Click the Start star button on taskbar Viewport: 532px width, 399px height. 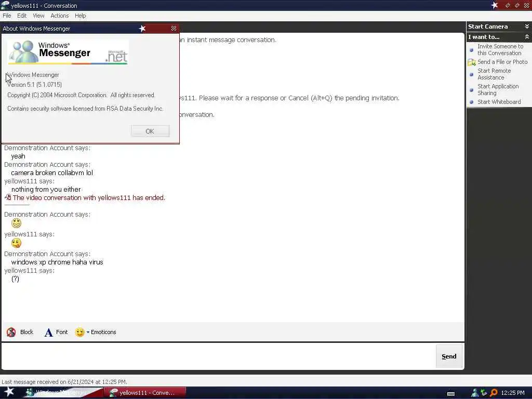[9, 392]
